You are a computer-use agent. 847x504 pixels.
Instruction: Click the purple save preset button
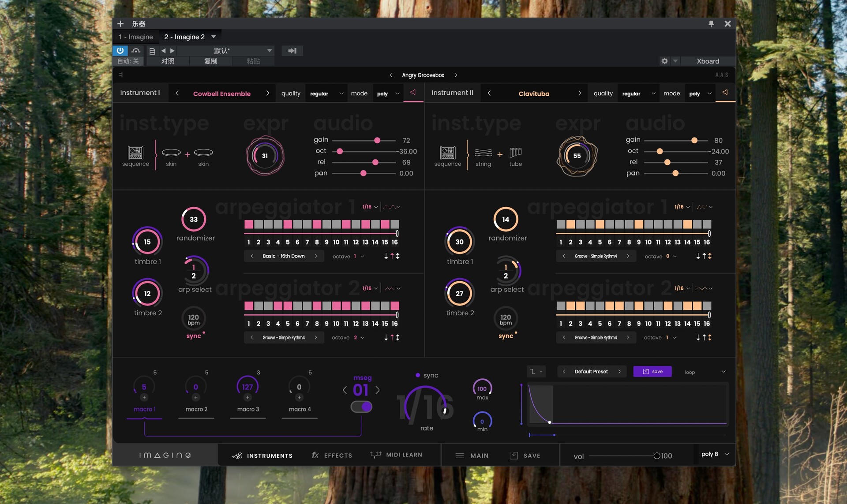point(652,372)
